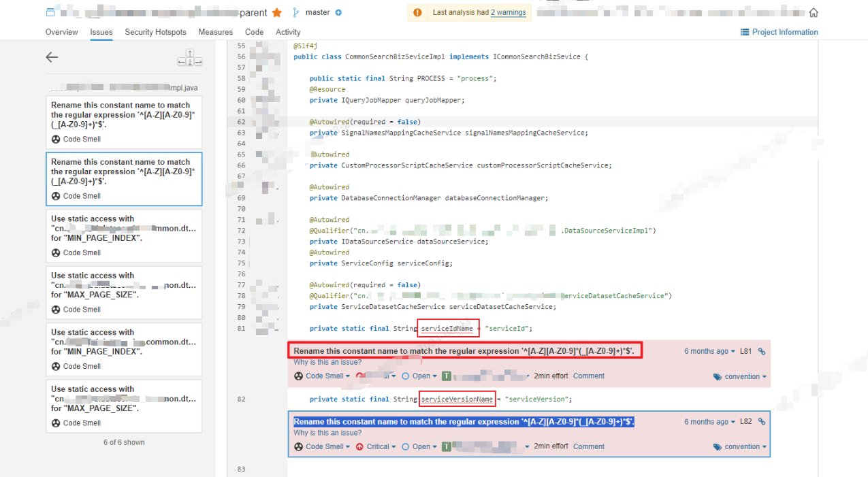Expand the convention tag dropdown on L81 issue
The height and width of the screenshot is (477, 868).
(x=740, y=376)
